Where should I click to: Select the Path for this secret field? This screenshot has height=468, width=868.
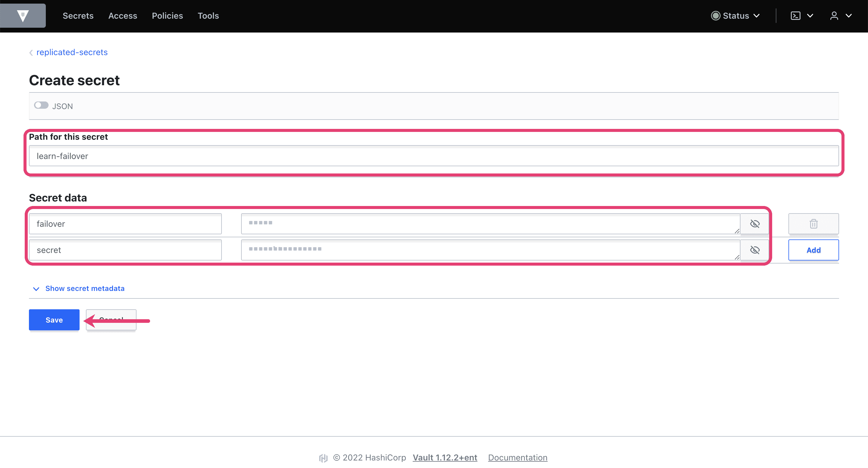coord(434,156)
